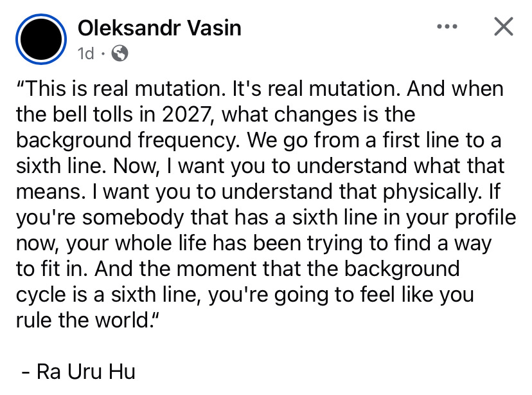Click the 1d post timestamp
The image size is (532, 395).
coord(85,53)
